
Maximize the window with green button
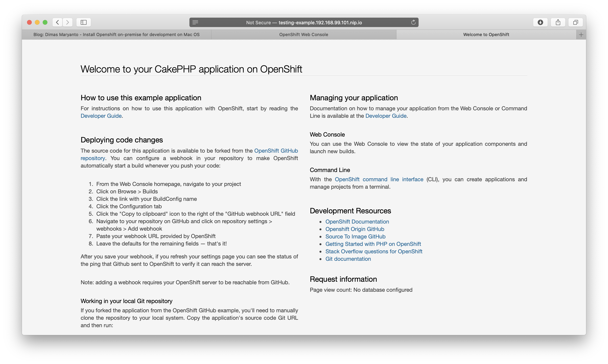pos(45,22)
